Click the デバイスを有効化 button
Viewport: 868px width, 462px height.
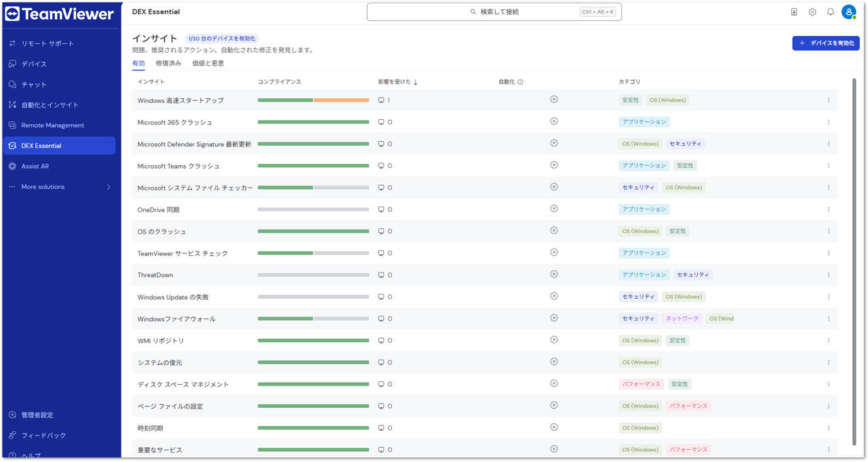pyautogui.click(x=825, y=43)
